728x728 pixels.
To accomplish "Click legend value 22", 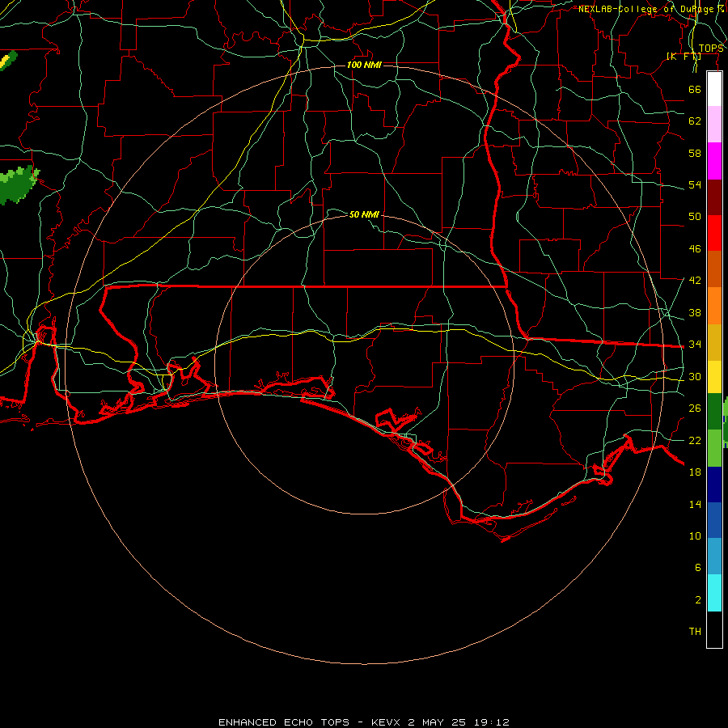I will click(x=695, y=440).
